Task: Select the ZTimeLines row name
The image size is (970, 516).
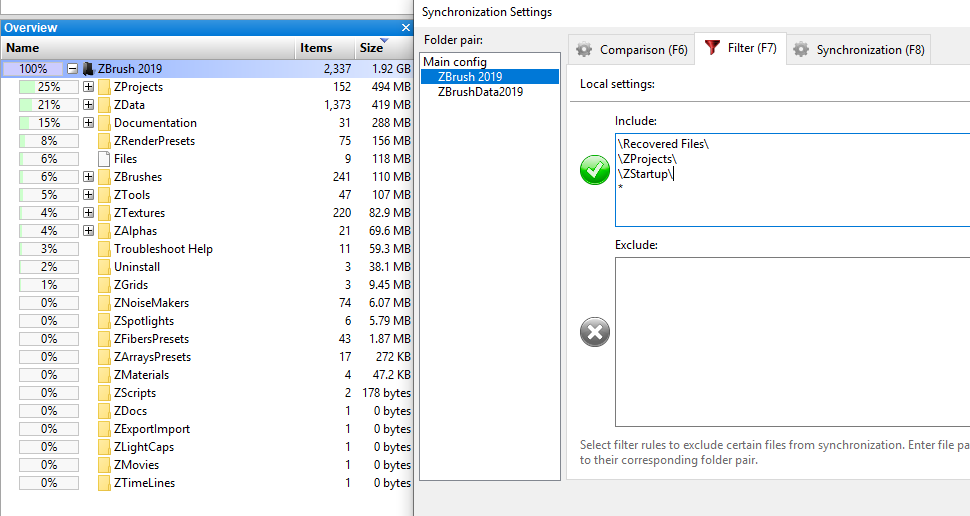Action: pos(144,483)
